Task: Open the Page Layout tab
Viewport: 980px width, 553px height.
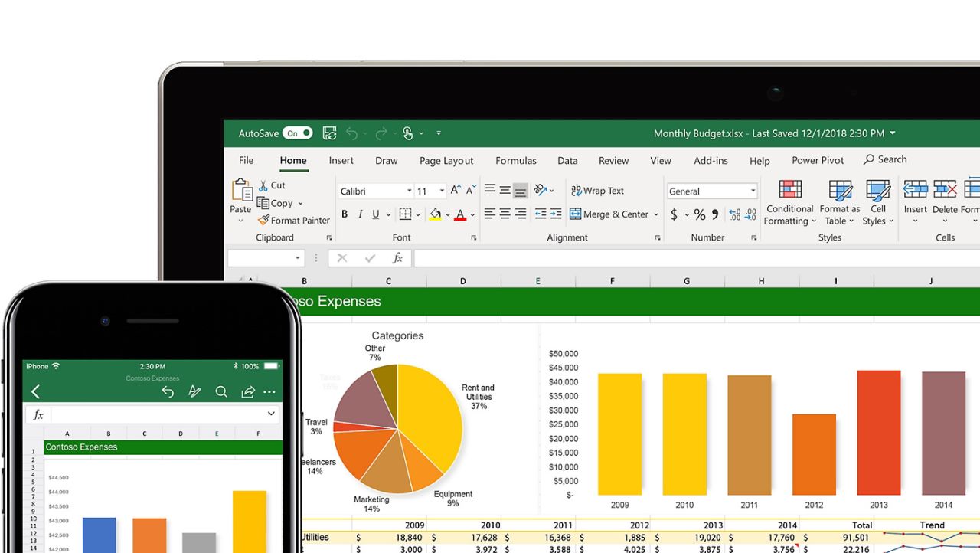Action: (x=446, y=161)
